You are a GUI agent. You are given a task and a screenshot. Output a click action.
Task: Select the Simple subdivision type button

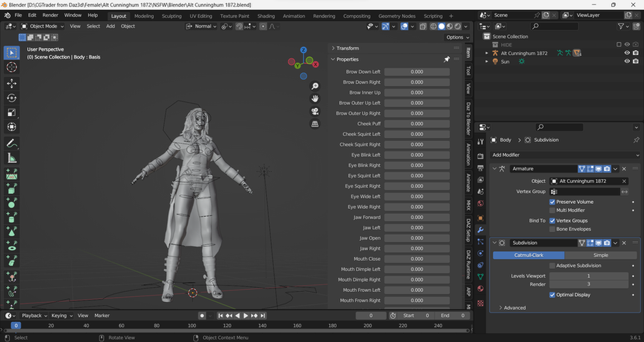601,255
